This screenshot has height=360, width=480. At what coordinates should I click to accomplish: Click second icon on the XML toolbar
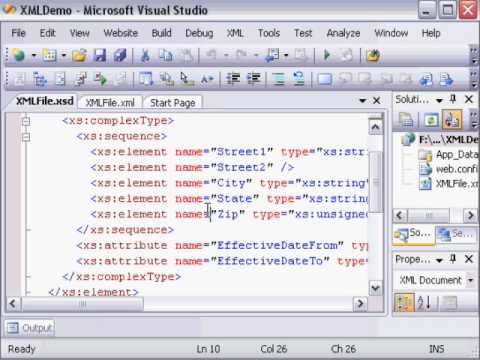coord(40,79)
